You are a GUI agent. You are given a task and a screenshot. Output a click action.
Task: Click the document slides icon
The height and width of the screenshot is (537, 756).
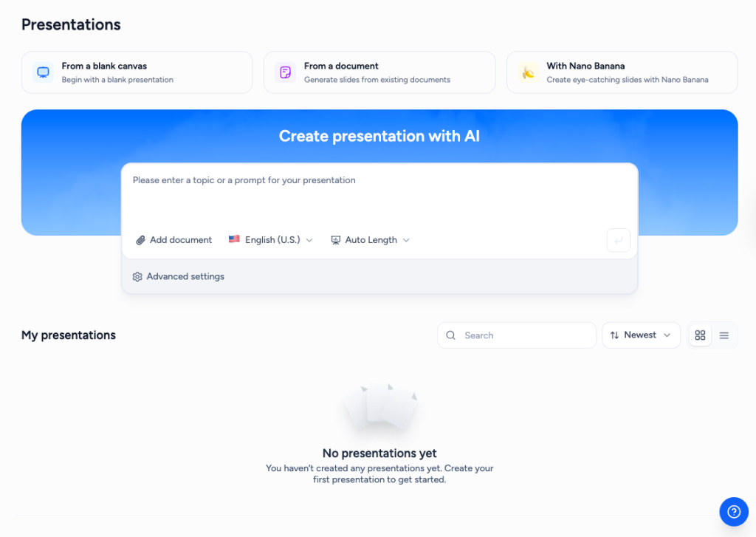284,72
